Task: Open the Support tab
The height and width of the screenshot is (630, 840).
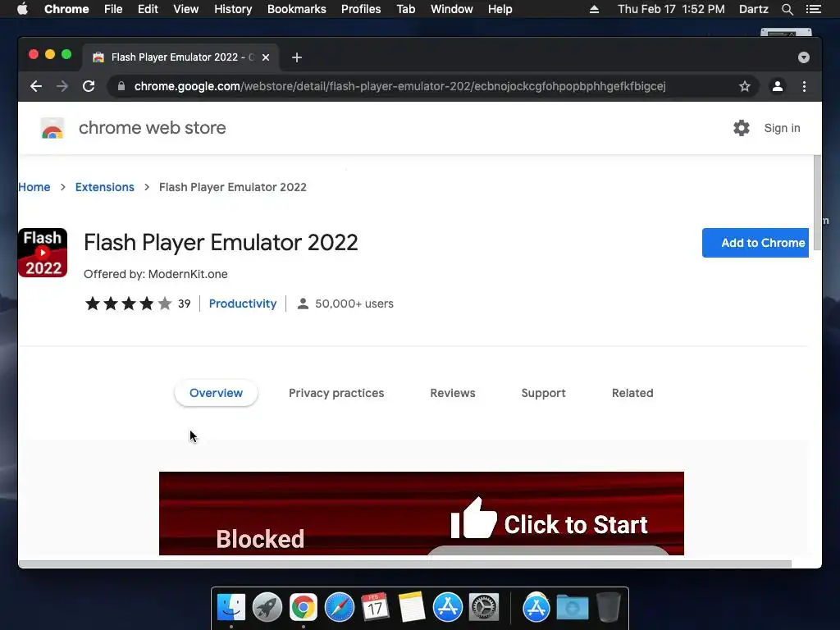Action: (543, 393)
